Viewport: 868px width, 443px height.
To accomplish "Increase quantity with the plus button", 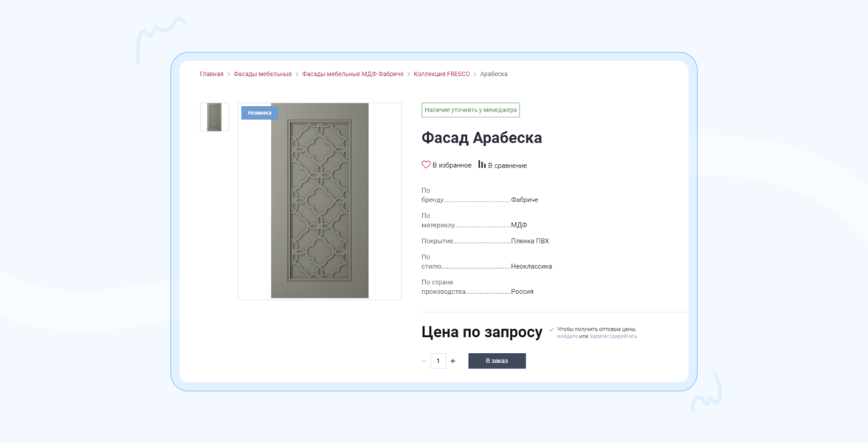I will (x=453, y=361).
